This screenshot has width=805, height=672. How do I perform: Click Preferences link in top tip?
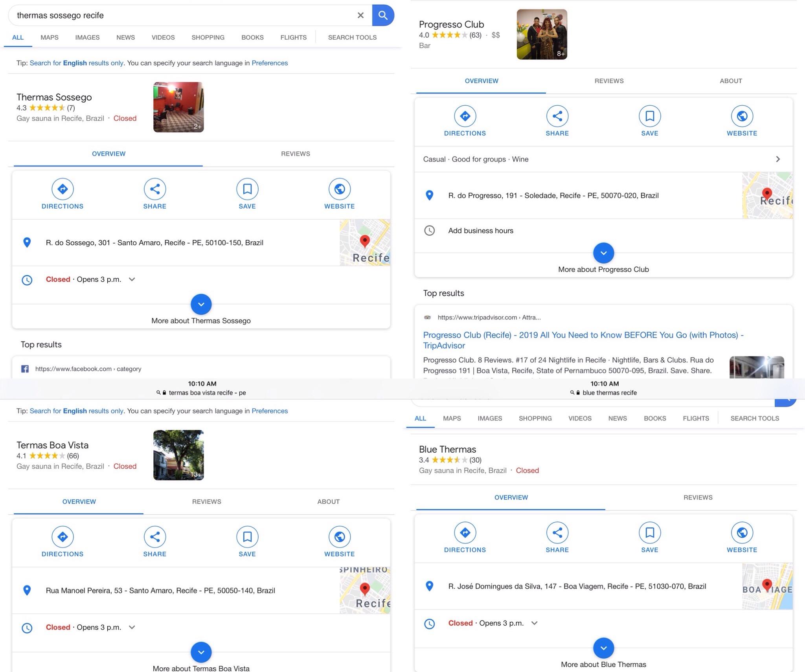coord(270,63)
